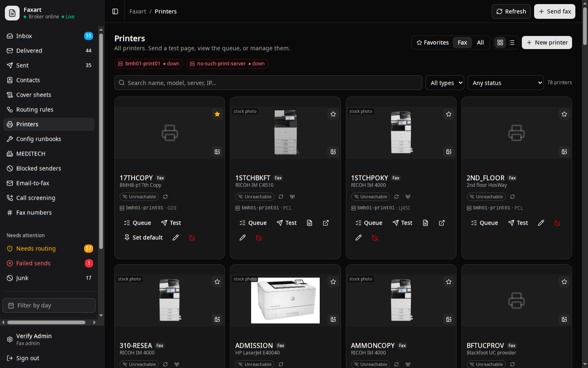588x368 pixels.
Task: Edit 1STCHBKFT printer with pencil icon
Action: pyautogui.click(x=243, y=238)
